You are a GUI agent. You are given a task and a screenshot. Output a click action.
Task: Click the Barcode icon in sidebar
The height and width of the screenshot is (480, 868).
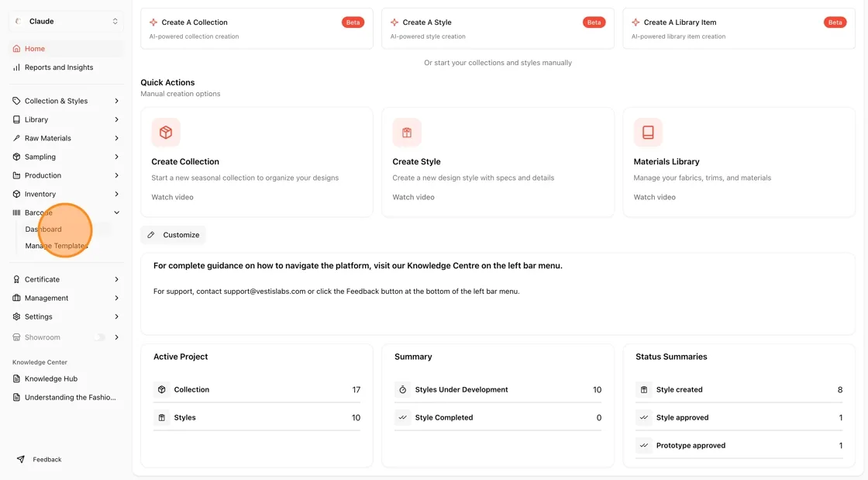click(16, 212)
